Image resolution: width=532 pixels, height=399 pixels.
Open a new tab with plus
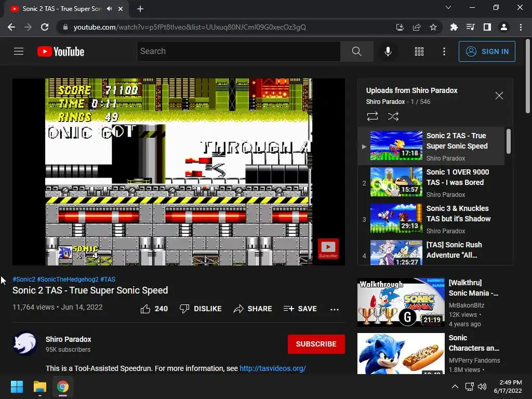click(140, 9)
